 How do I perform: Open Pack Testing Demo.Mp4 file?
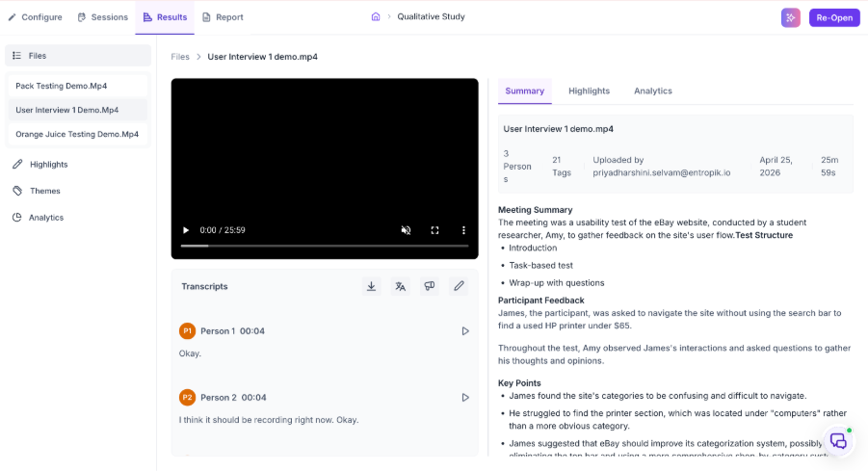click(x=78, y=86)
